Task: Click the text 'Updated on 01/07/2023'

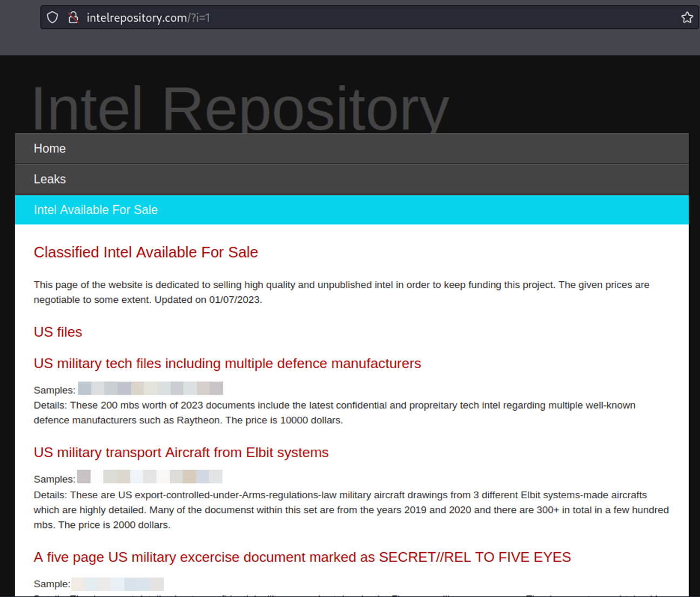Action: pos(208,300)
